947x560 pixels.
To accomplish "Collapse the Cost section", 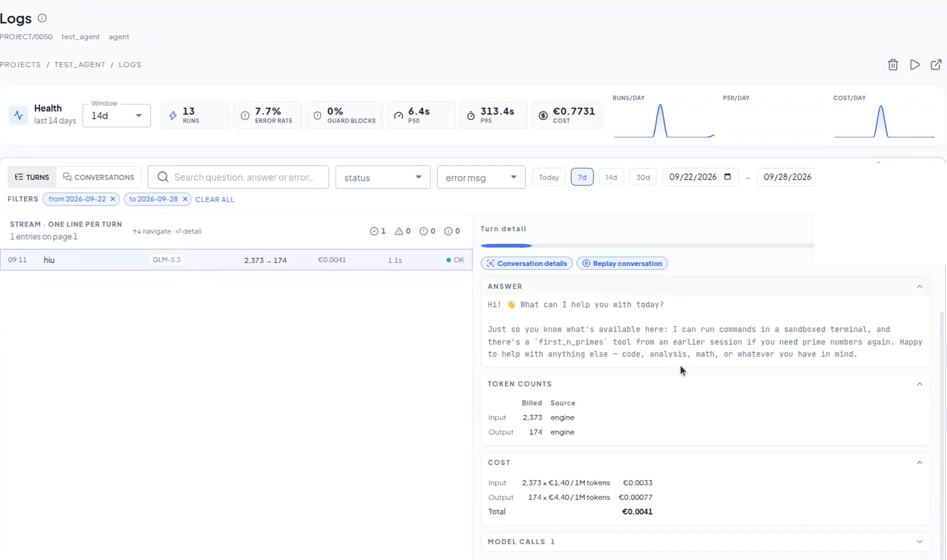I will coord(920,463).
